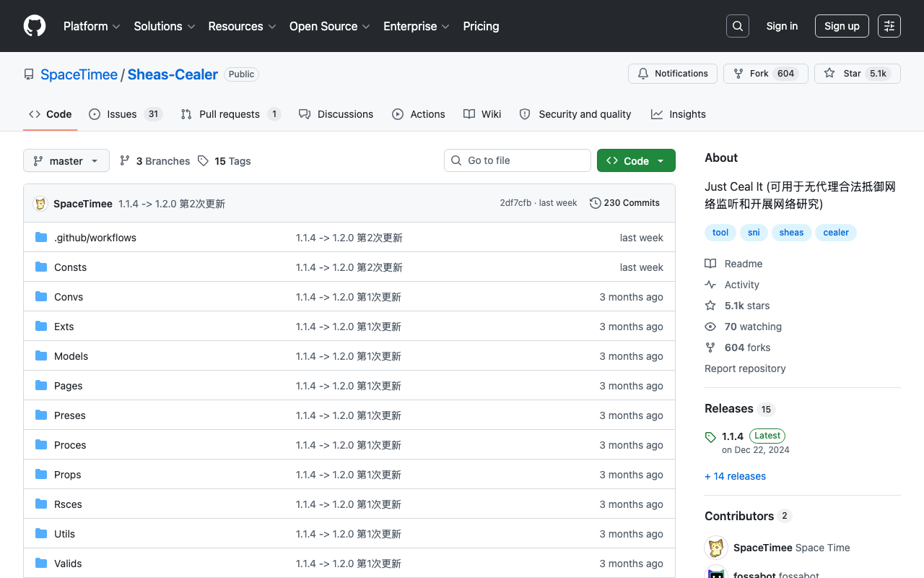Expand the Enterprise menu
The image size is (924, 578).
coord(417,26)
